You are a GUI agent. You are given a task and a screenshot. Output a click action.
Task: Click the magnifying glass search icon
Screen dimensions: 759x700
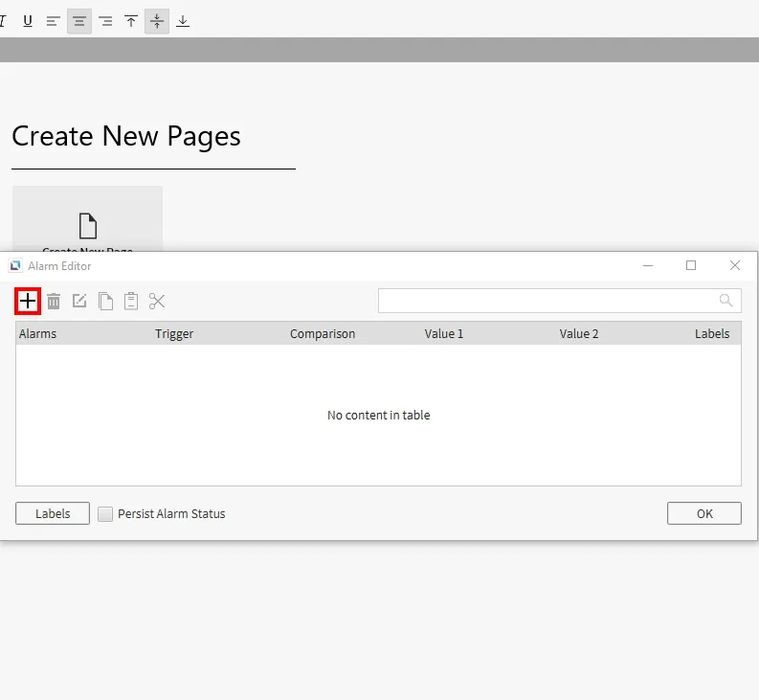726,301
